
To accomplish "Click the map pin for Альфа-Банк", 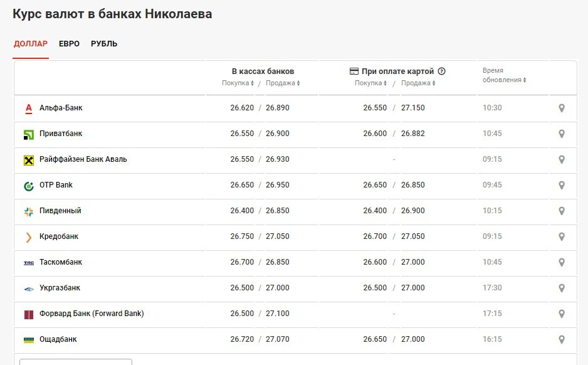I will pos(562,108).
